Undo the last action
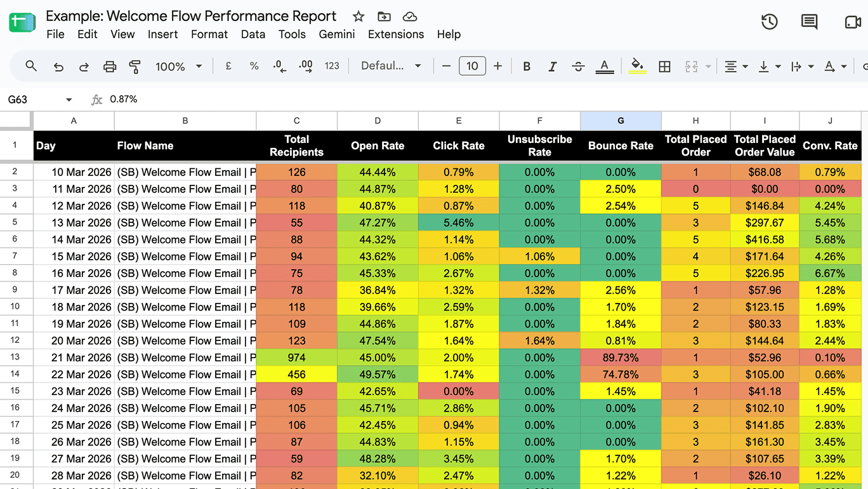 pos(58,66)
